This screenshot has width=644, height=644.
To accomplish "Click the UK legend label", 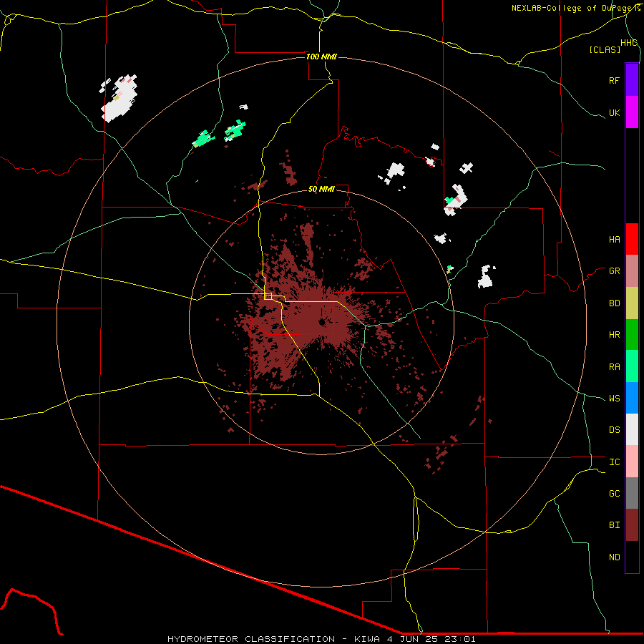I will (x=614, y=113).
